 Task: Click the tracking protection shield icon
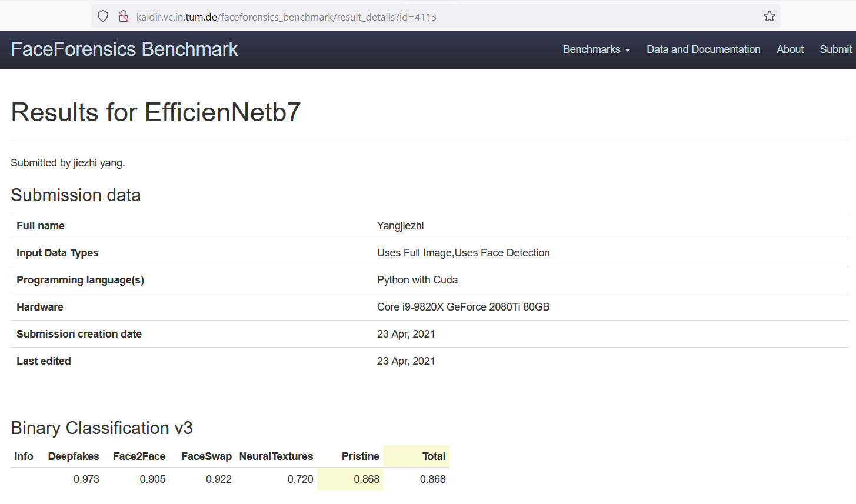pyautogui.click(x=103, y=16)
